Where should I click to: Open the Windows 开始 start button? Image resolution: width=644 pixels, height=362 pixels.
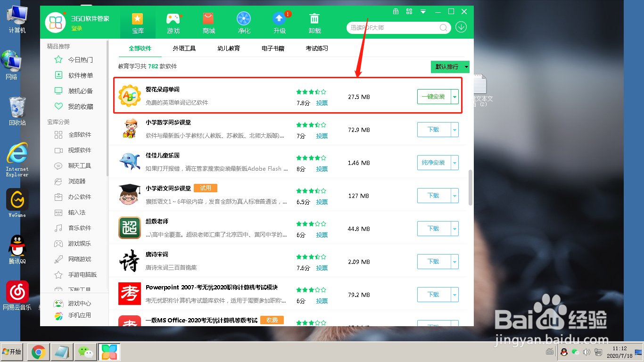[12, 352]
